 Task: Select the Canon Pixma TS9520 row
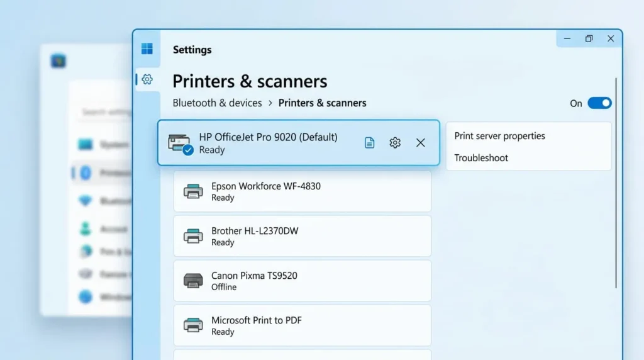303,281
